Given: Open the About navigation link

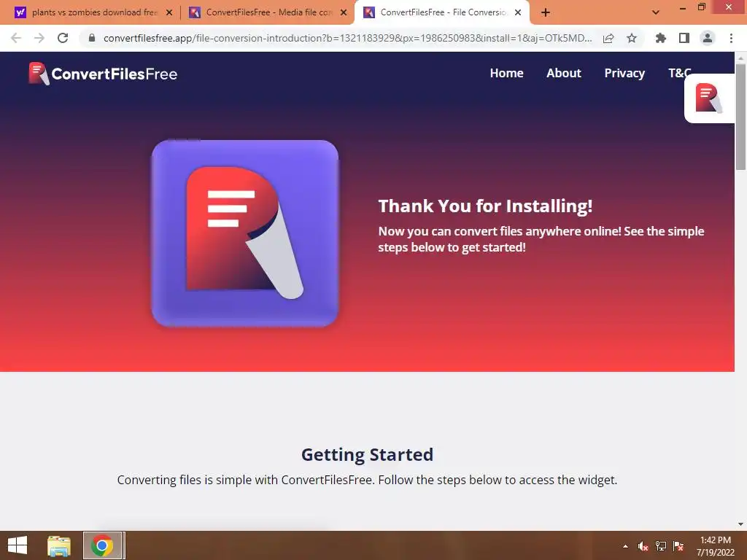Looking at the screenshot, I should 564,73.
